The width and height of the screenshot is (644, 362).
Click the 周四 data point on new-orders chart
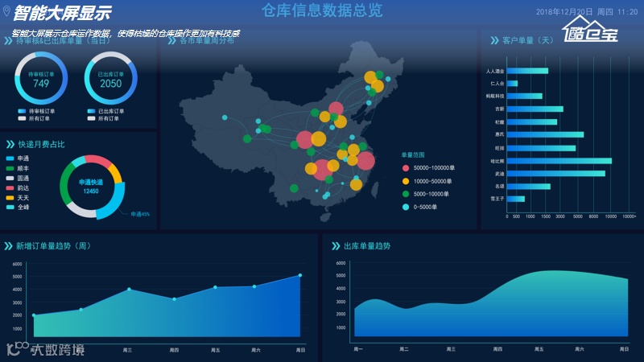coord(175,299)
